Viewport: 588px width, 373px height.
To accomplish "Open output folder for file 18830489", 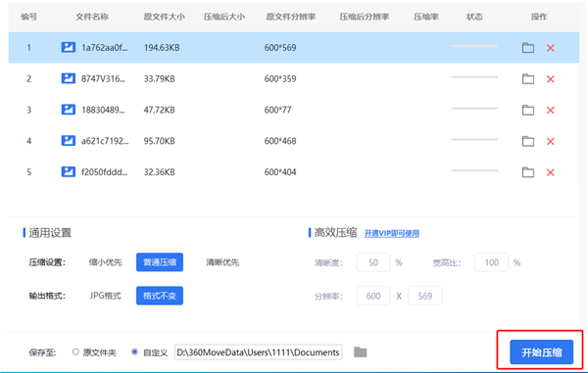I will point(528,110).
